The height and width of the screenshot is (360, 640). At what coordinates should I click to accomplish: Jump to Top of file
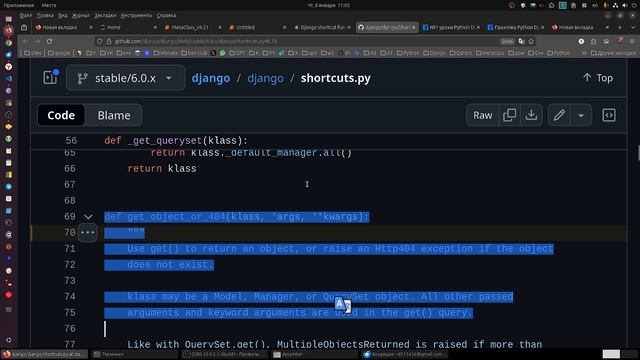(598, 78)
